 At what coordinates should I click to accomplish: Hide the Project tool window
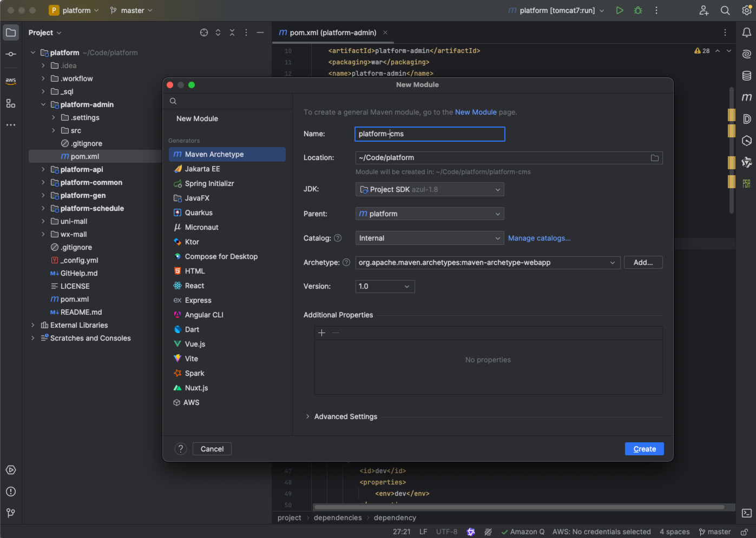pos(260,32)
